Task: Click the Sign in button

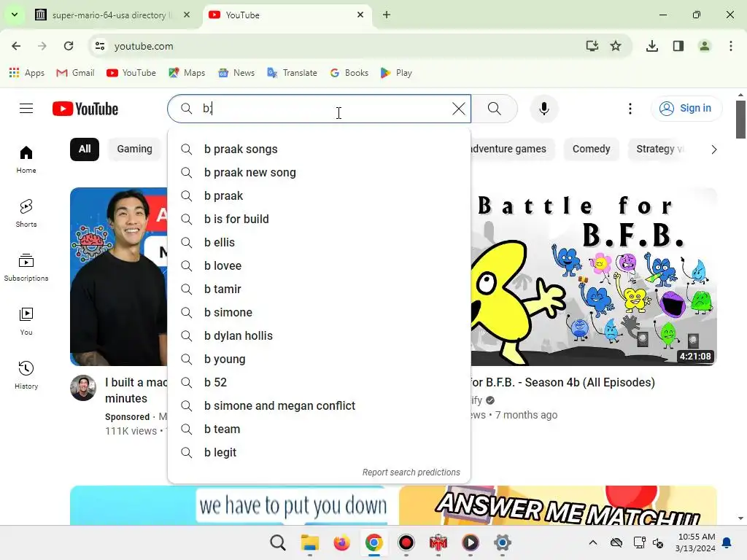Action: click(x=686, y=109)
